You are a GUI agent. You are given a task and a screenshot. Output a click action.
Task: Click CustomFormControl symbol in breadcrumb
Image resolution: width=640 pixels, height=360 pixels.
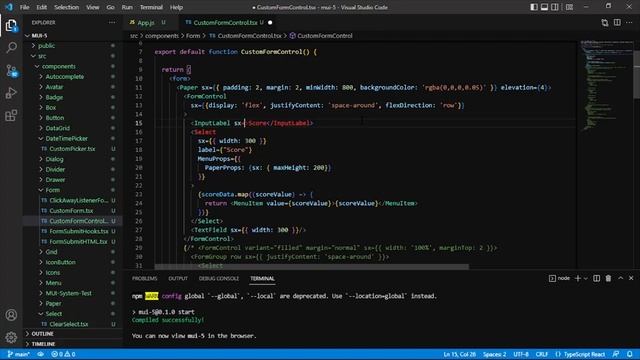pos(325,36)
